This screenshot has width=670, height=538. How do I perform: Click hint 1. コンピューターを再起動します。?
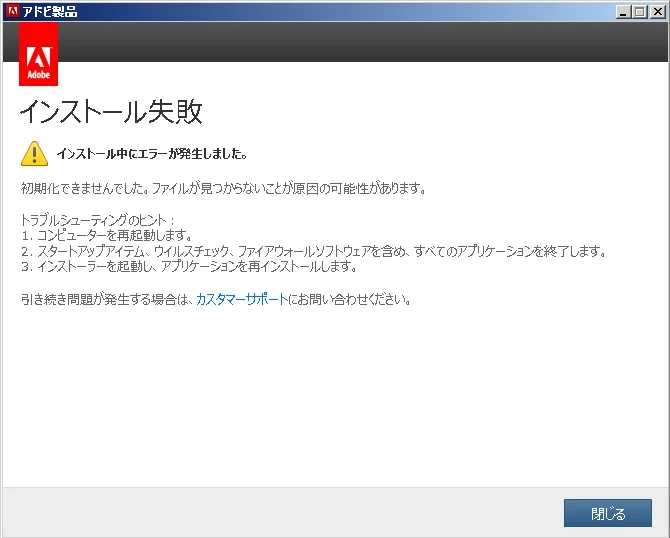point(107,235)
